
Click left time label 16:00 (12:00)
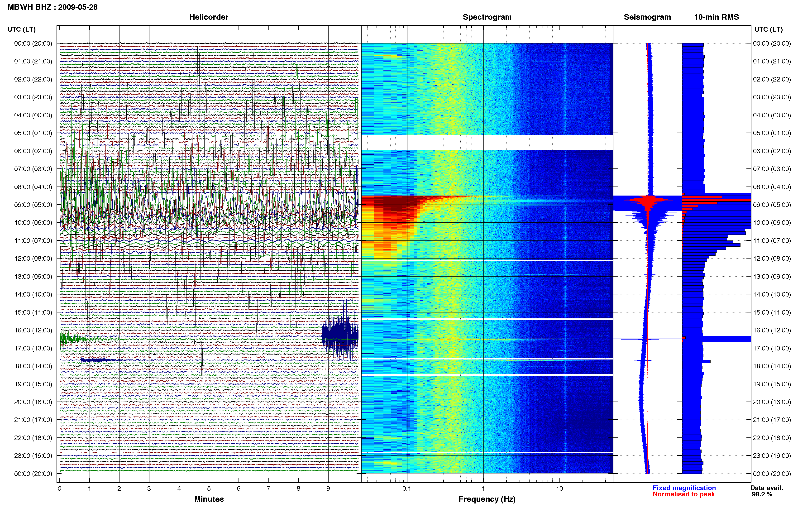33,330
